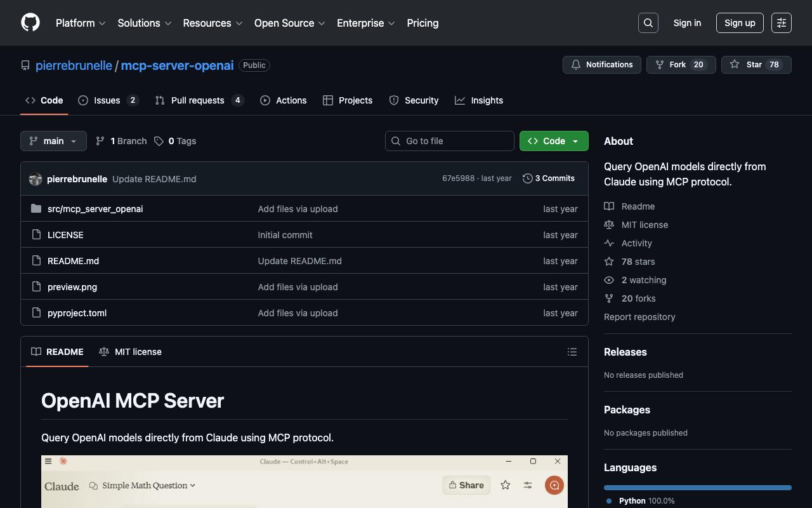The height and width of the screenshot is (508, 812).
Task: Open the search magnifier icon
Action: [x=648, y=23]
